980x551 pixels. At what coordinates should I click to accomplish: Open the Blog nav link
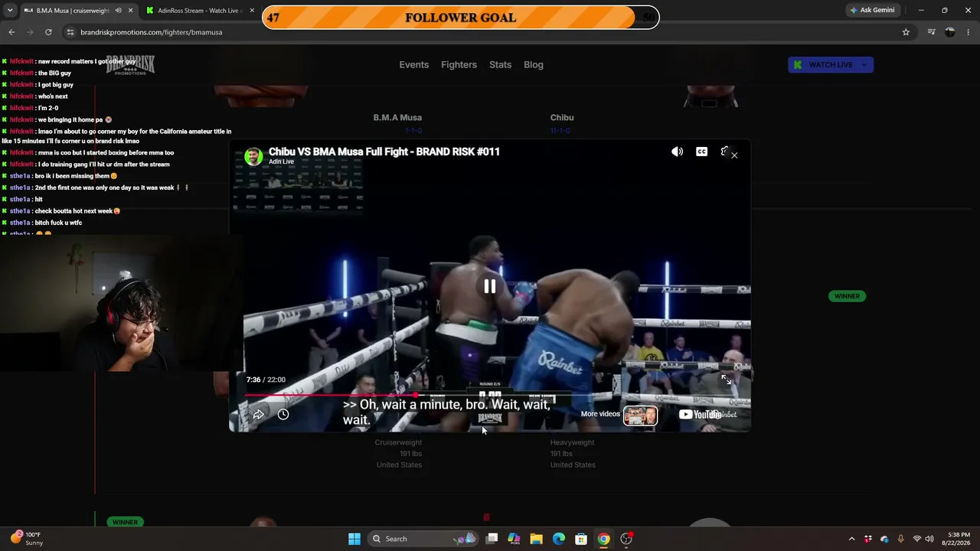click(534, 65)
